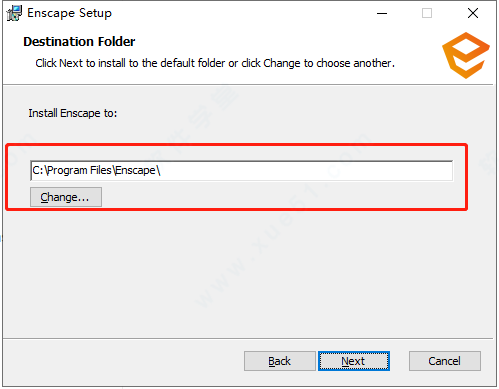This screenshot has height=389, width=499.
Task: Click the installer icon in the title bar
Action: coord(14,13)
